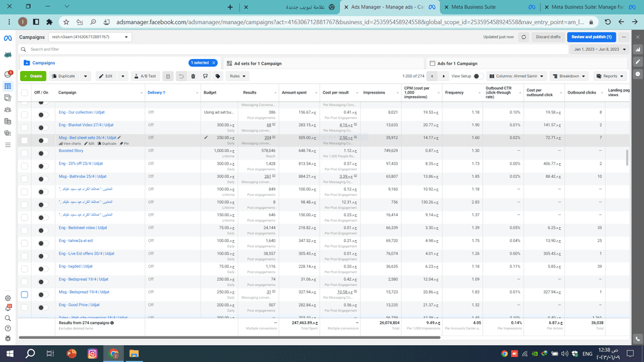Tick checkbox for Boosted Story campaign
This screenshot has height=362, width=644.
click(x=25, y=153)
